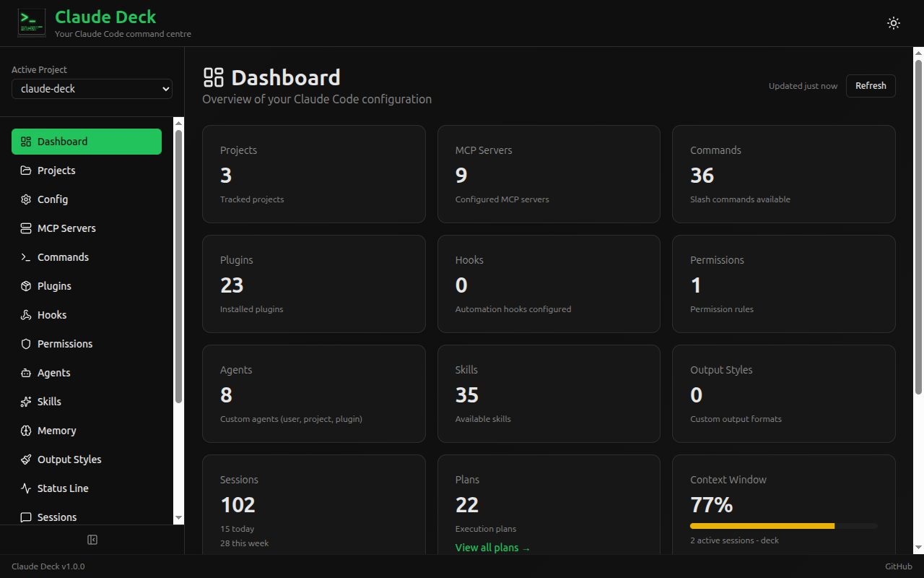Viewport: 924px width, 578px height.
Task: Switch to the Projects section
Action: (x=56, y=170)
